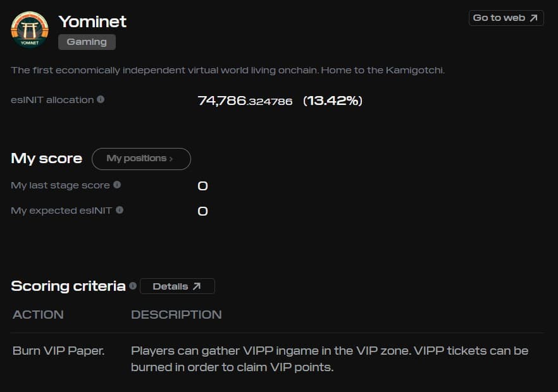Click the Yominet title text
Viewport: 558px width, 392px height.
coord(92,21)
